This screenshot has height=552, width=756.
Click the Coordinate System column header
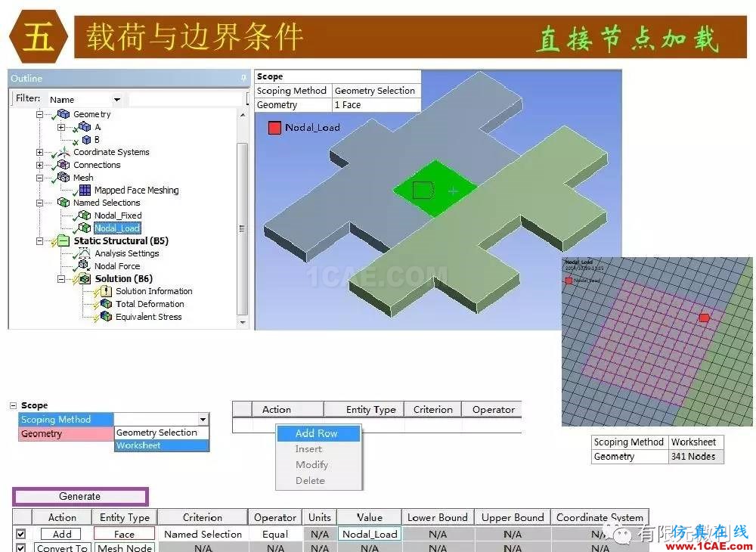coord(600,517)
